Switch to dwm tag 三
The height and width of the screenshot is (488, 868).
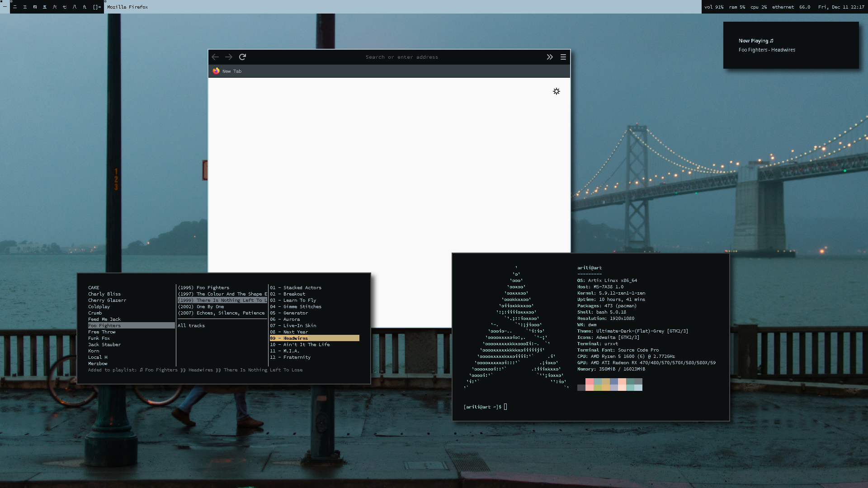coord(25,7)
